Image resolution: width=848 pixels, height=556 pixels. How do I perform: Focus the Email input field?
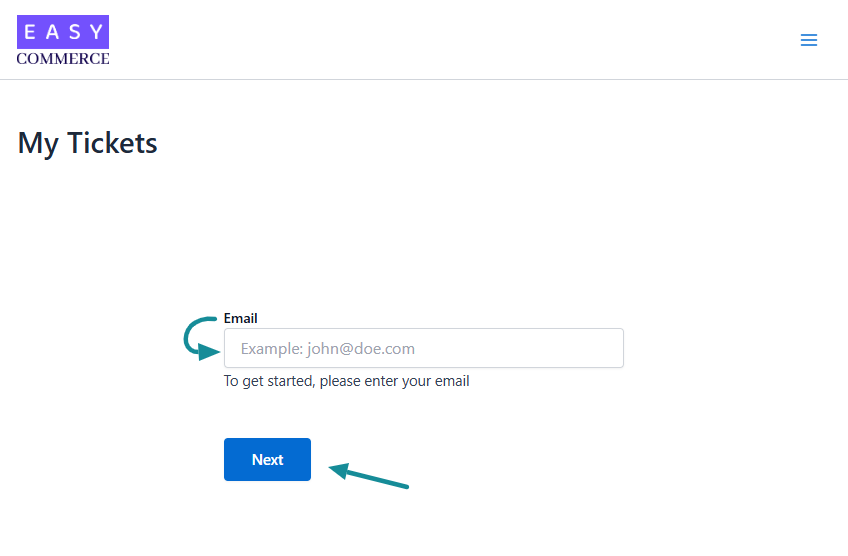coord(423,348)
